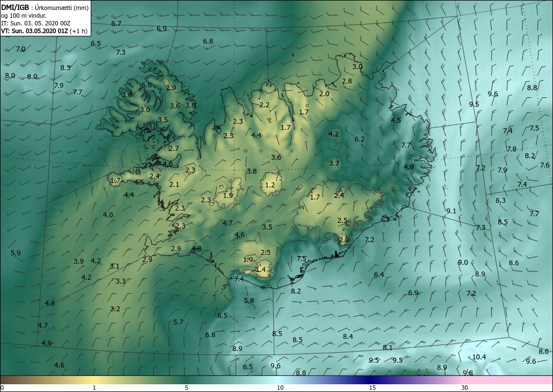Screen dimensions: 553x392
Task: Click the '3.9' value southwest of Iceland
Action: tap(79, 262)
